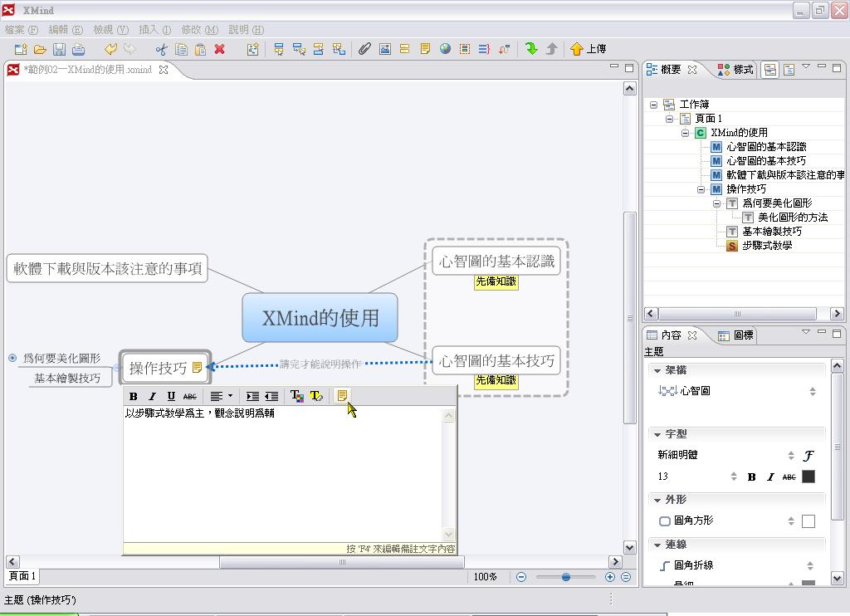850x616 pixels.
Task: Open a file with the folder icon
Action: point(40,49)
